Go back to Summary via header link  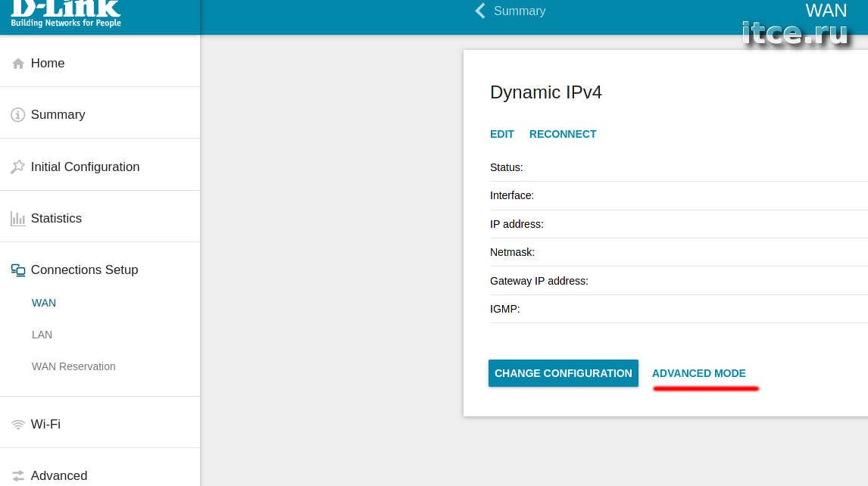pos(520,11)
